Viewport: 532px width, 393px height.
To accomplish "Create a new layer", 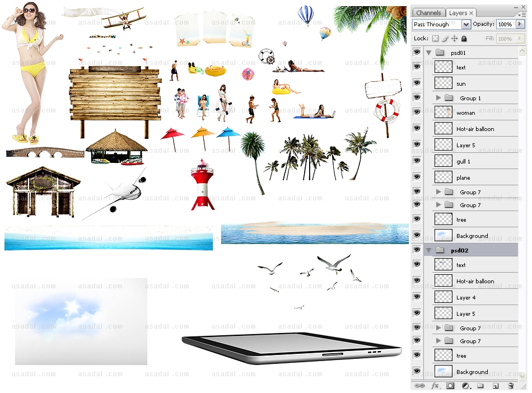I will click(495, 386).
